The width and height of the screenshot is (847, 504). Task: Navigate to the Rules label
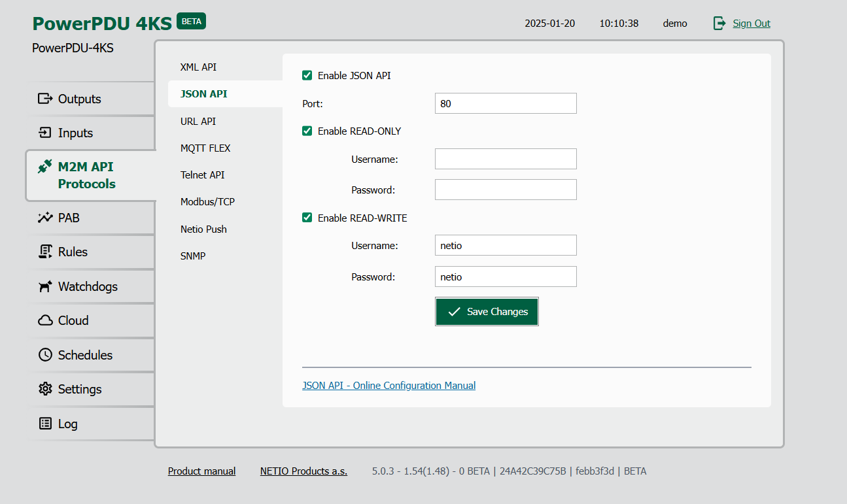point(73,252)
